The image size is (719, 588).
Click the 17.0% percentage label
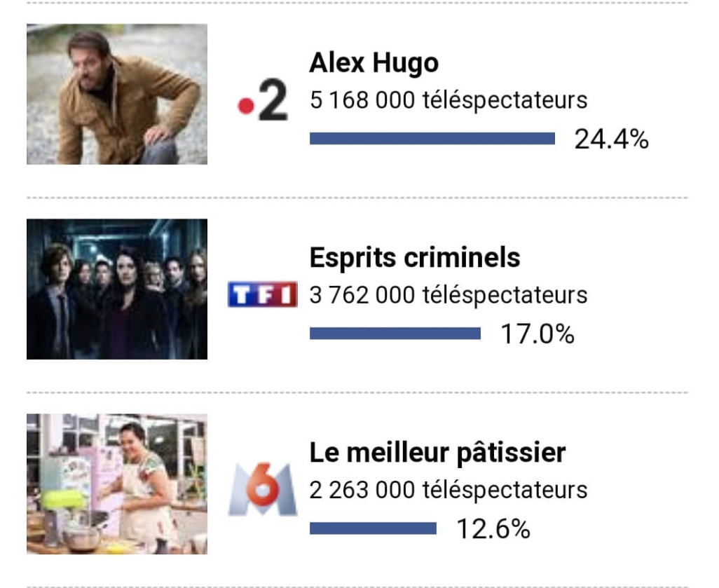[x=537, y=334]
